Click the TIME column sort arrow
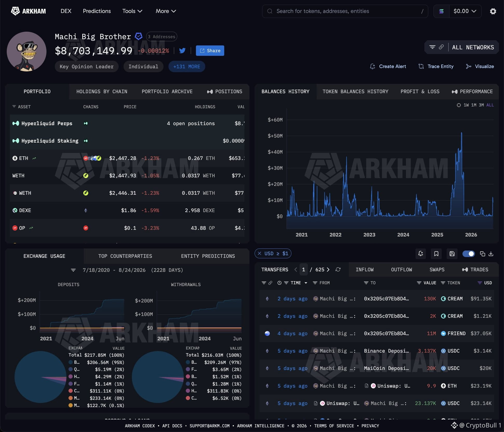The width and height of the screenshot is (504, 432). click(306, 283)
